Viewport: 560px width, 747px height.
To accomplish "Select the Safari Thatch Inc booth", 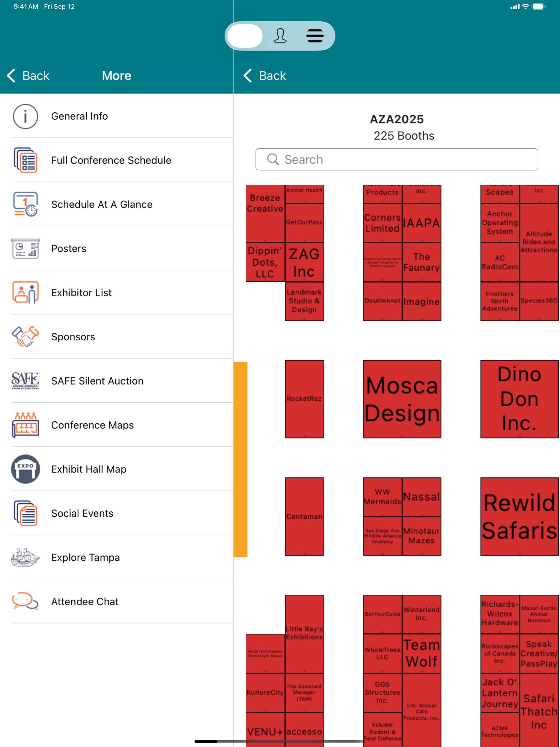I will pos(539,710).
